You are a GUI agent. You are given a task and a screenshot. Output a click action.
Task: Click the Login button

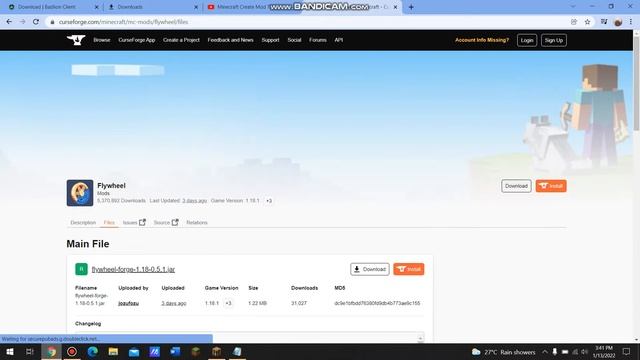coord(527,40)
